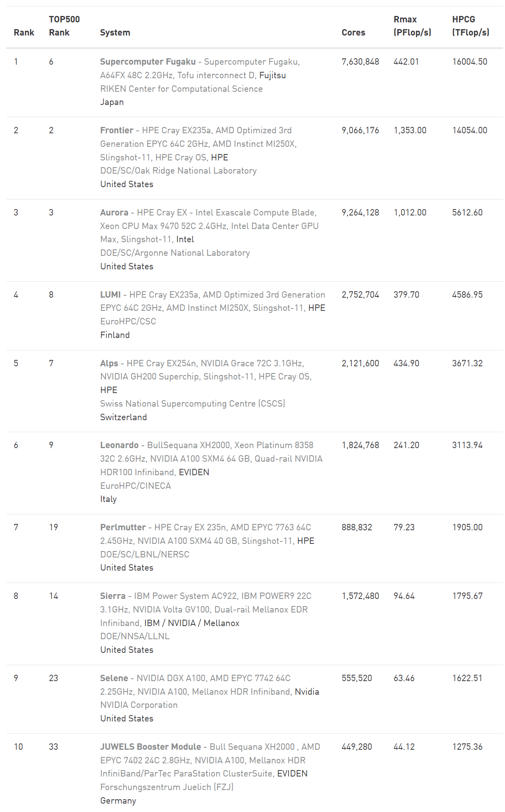Click DOE/SC/Argonne National Laboratory site link

175,253
